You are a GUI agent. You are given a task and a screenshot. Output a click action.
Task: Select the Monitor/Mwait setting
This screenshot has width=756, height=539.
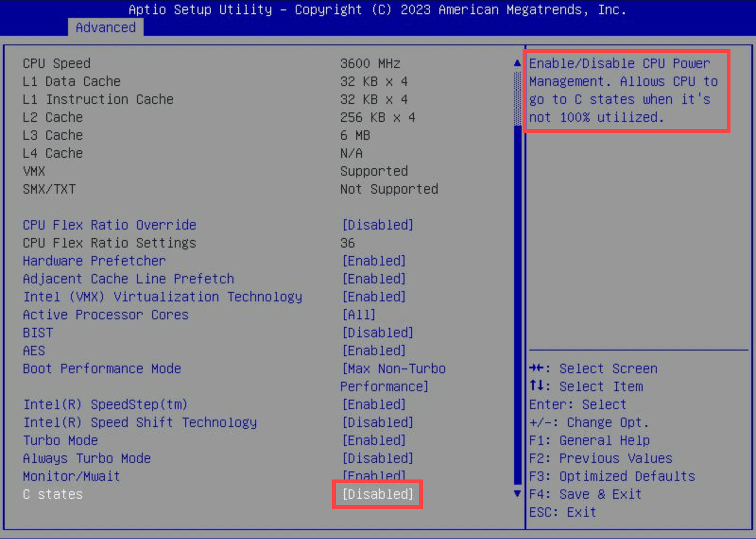[x=71, y=476]
